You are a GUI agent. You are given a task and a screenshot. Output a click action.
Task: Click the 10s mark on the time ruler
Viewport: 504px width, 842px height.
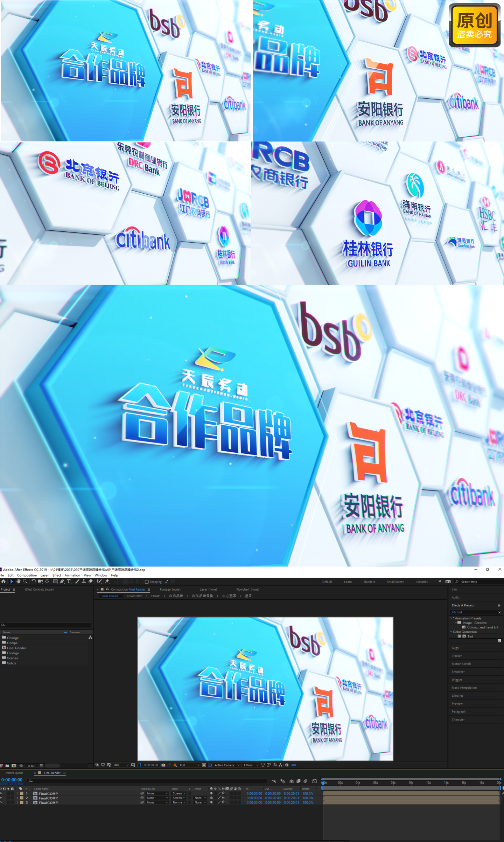[411, 782]
